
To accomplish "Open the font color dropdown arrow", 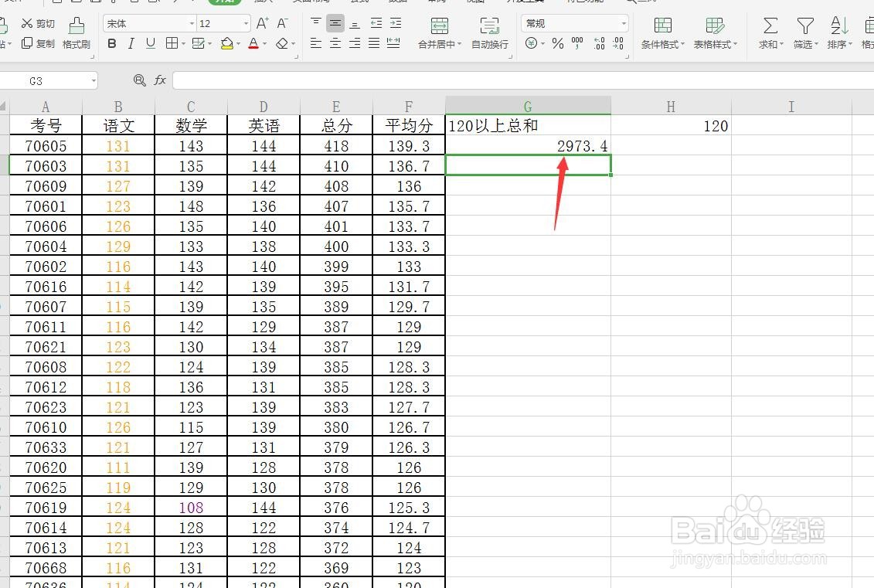I will point(265,43).
